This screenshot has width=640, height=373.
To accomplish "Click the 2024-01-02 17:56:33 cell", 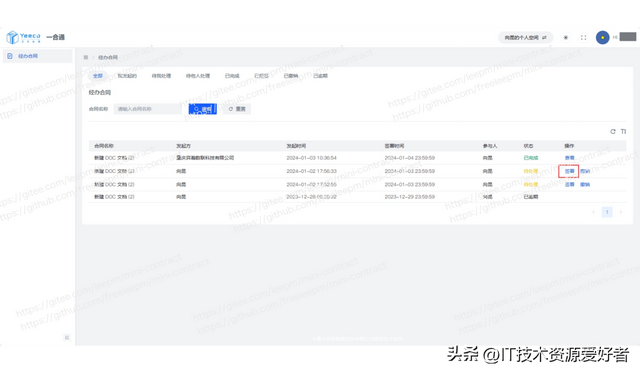I will point(311,171).
